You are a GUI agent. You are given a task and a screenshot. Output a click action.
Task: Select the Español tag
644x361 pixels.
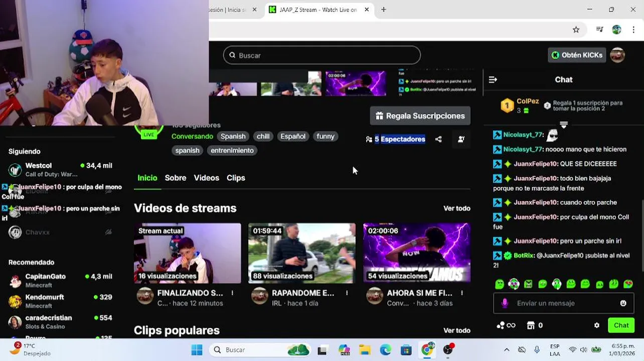pos(293,136)
